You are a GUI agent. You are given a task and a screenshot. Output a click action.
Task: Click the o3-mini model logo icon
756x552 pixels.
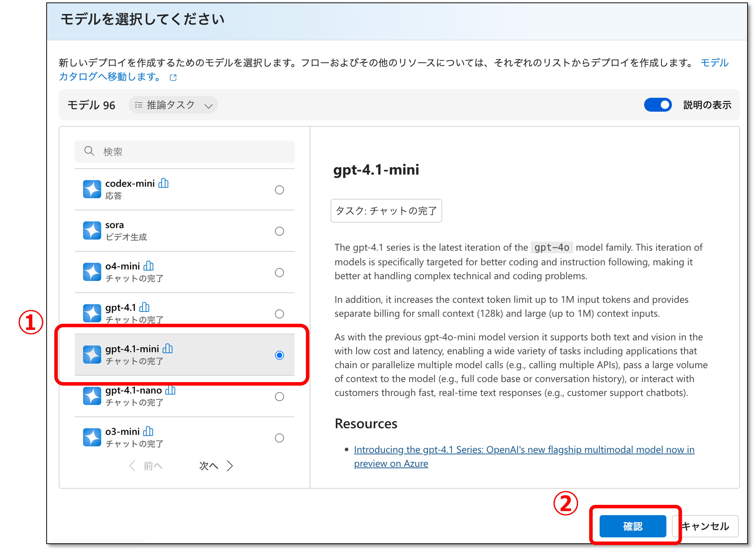(92, 438)
